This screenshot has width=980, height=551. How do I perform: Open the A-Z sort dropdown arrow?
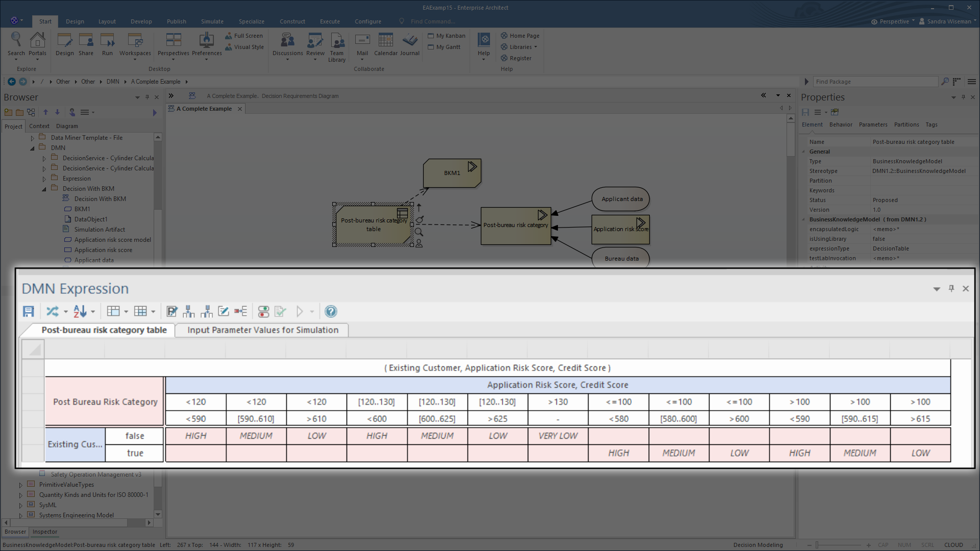(x=93, y=312)
